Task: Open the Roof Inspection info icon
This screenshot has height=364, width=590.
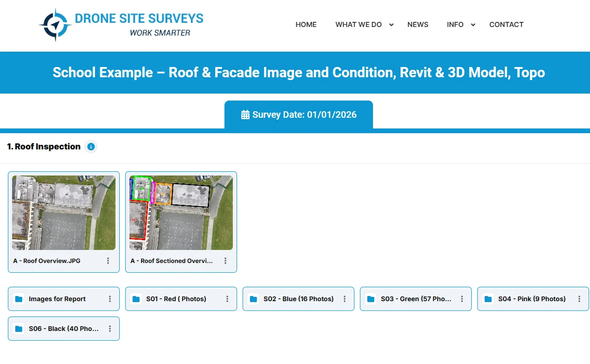Action: [91, 147]
